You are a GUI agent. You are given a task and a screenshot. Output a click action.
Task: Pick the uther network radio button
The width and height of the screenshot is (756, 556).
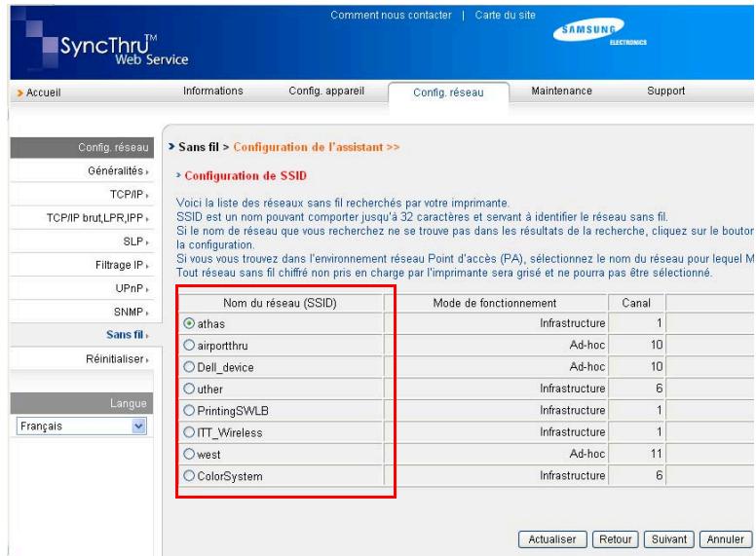click(189, 389)
